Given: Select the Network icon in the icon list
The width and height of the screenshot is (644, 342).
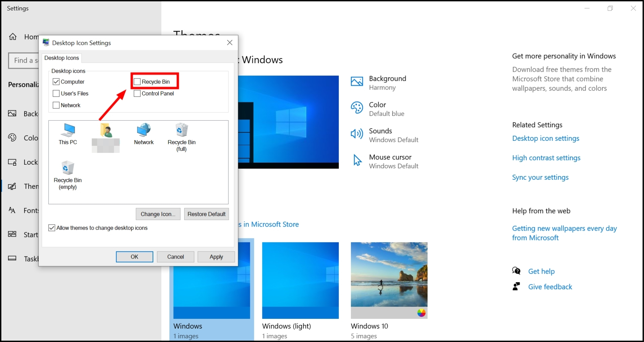Looking at the screenshot, I should coord(144,134).
